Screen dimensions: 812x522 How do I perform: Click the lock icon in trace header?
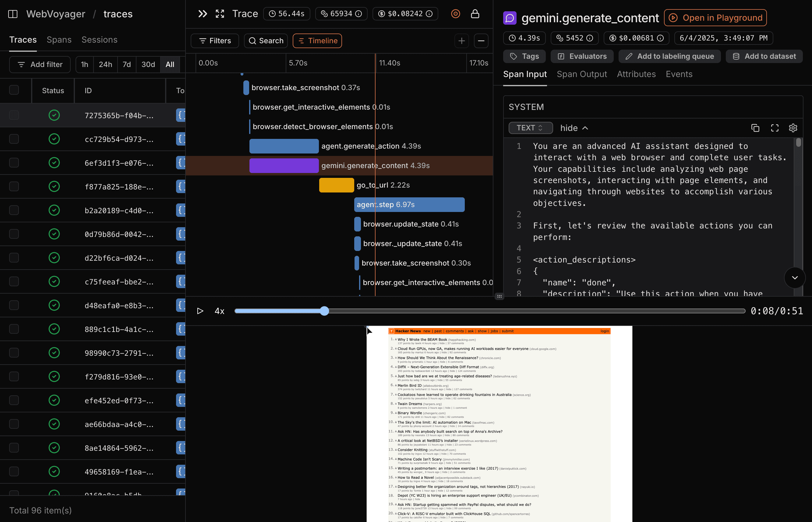tap(475, 14)
